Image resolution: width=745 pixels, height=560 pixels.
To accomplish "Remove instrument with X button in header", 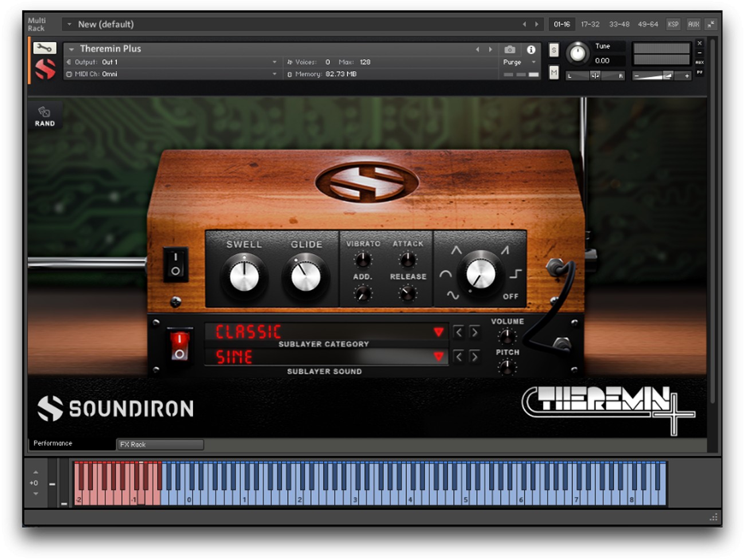I will pyautogui.click(x=700, y=43).
